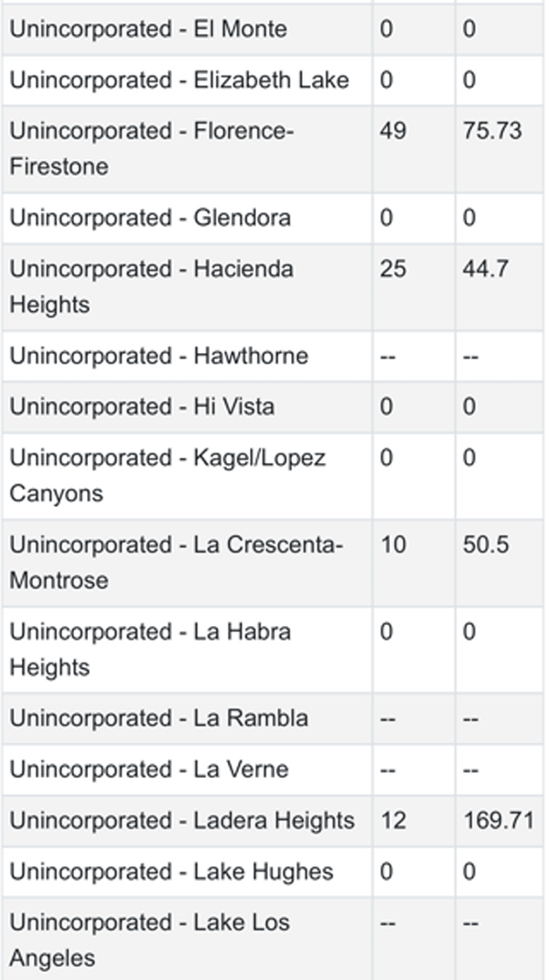The width and height of the screenshot is (549, 980).
Task: Click the Unincorporated - La Verne label
Action: coord(149,770)
